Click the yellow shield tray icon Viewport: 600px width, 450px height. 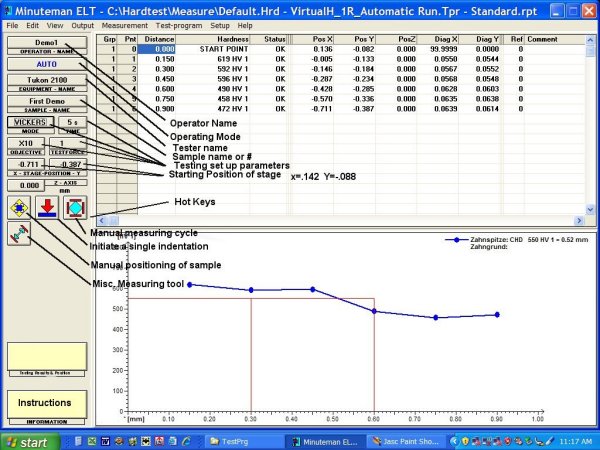pyautogui.click(x=465, y=441)
